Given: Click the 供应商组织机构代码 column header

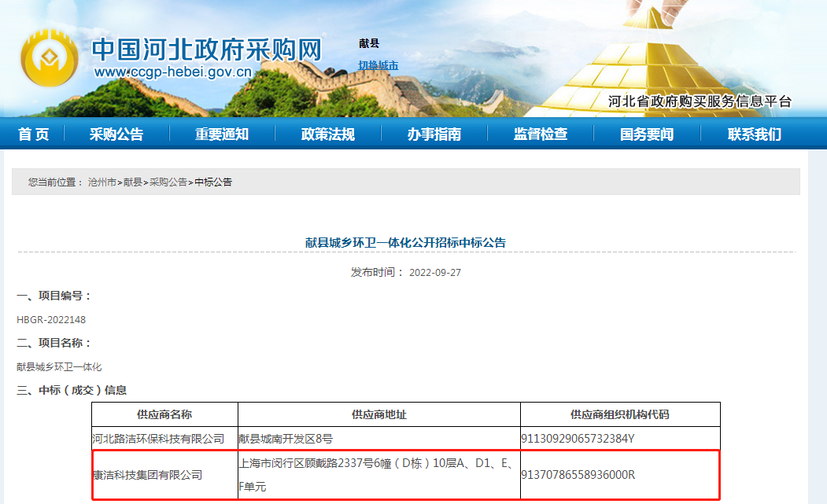Looking at the screenshot, I should point(620,414).
